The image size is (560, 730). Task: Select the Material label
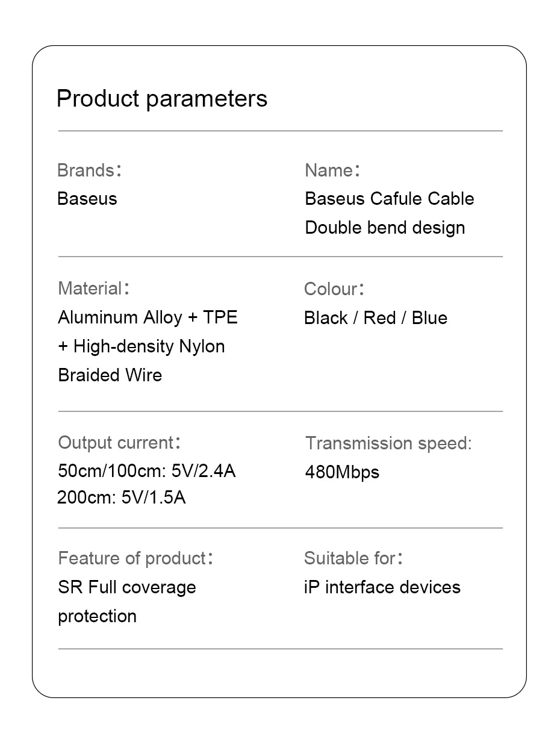pos(93,289)
